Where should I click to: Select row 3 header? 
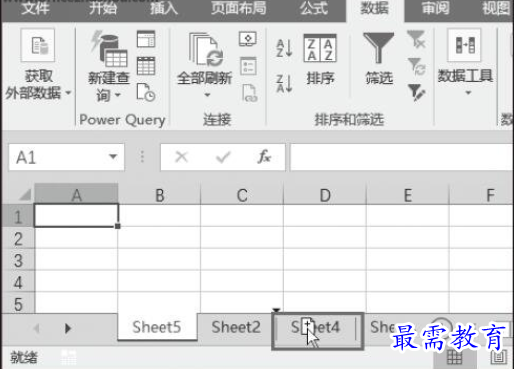[18, 260]
